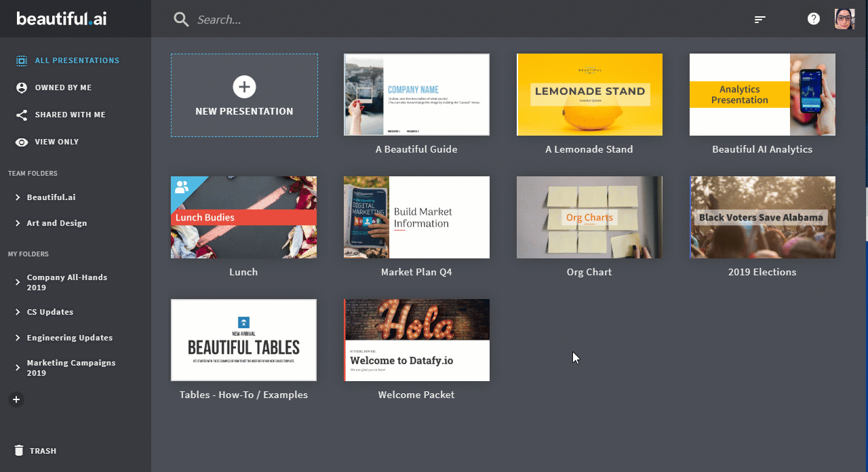
Task: Click the 'A Lemonade Stand' title
Action: tap(589, 149)
